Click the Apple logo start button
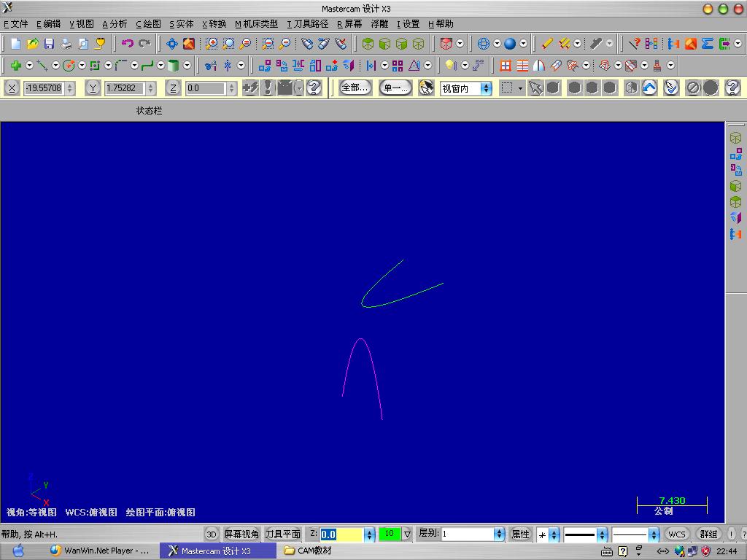 18,551
